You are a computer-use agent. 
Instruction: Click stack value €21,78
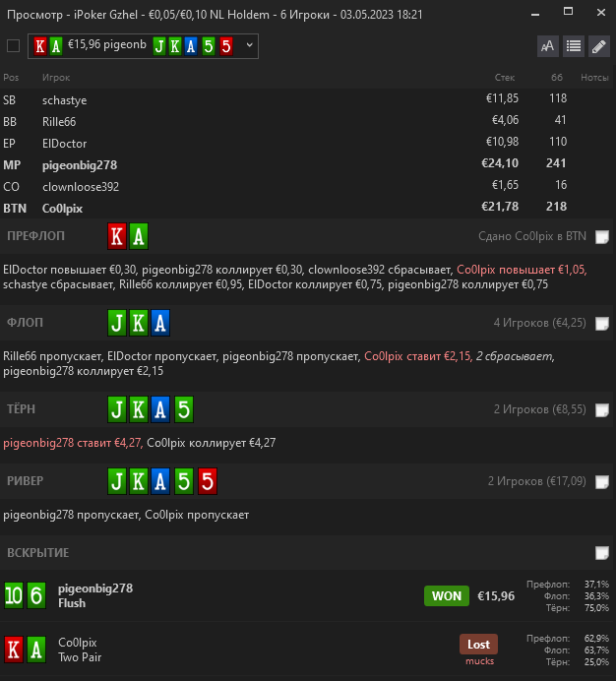pyautogui.click(x=500, y=207)
